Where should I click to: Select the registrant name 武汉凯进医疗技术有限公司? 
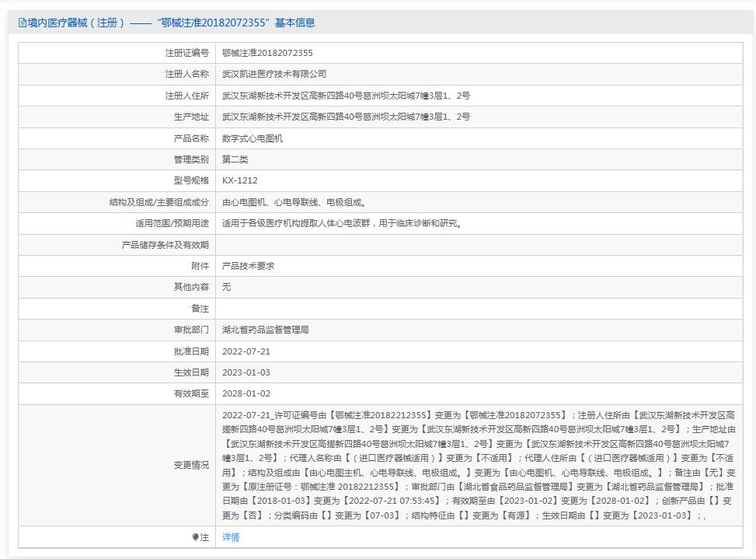click(x=274, y=74)
